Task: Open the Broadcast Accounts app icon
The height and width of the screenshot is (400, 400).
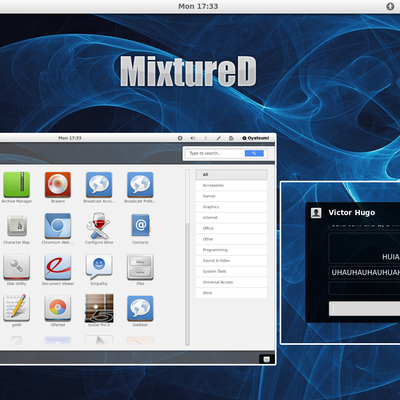Action: point(99,185)
